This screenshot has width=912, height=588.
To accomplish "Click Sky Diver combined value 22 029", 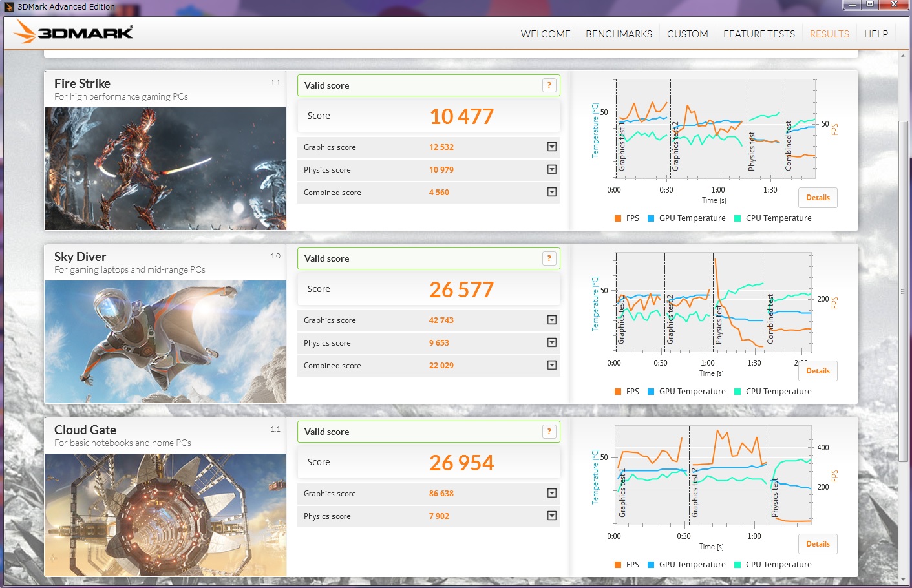I will [x=441, y=366].
